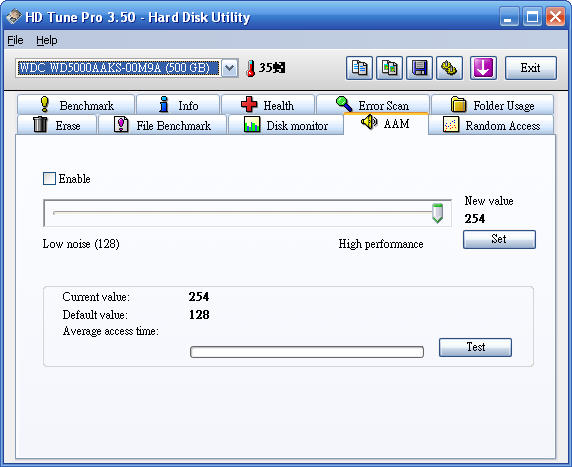
Task: Click the 35 degree temperature reading
Action: point(272,68)
